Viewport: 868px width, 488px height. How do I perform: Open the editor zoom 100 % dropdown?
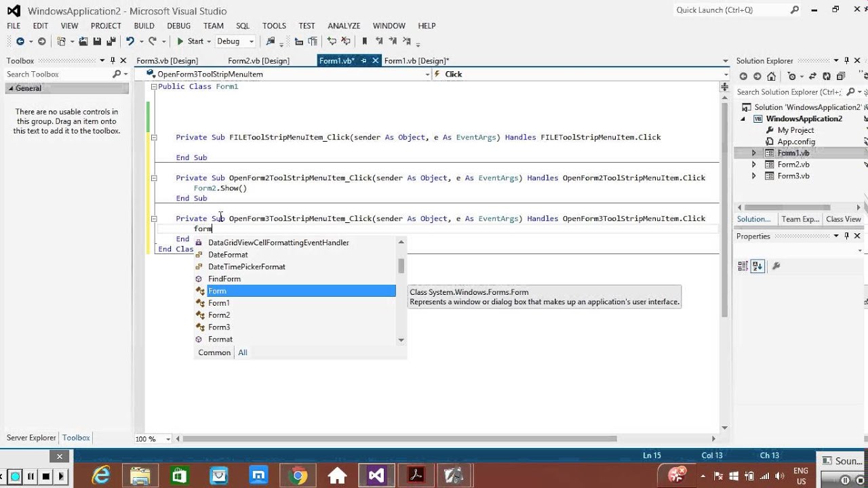pyautogui.click(x=167, y=439)
